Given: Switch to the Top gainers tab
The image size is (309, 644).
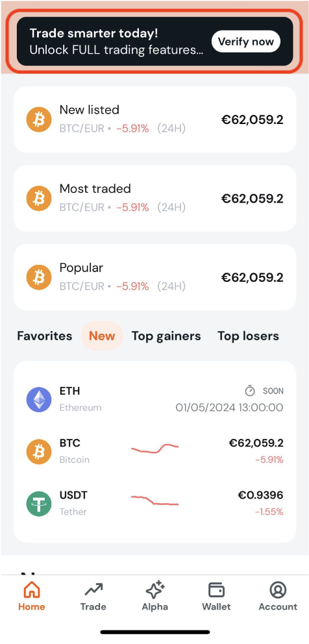Looking at the screenshot, I should (x=166, y=336).
